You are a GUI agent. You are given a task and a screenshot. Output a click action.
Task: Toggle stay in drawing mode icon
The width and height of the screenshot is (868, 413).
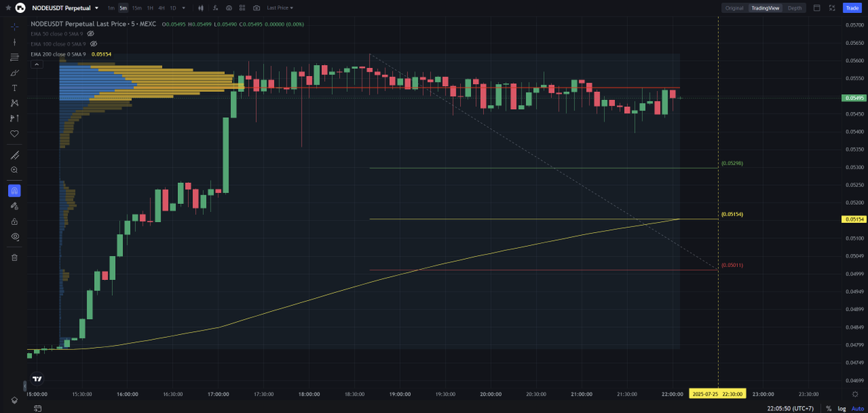click(x=14, y=206)
